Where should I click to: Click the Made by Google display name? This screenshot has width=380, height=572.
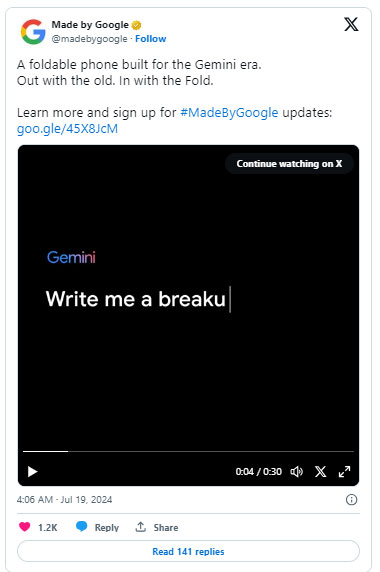tap(90, 25)
